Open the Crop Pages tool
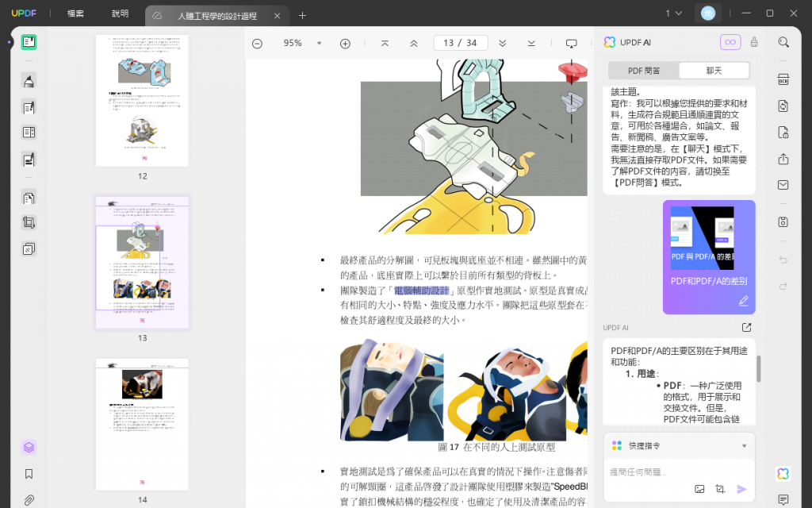The width and height of the screenshot is (812, 508). coord(29,223)
